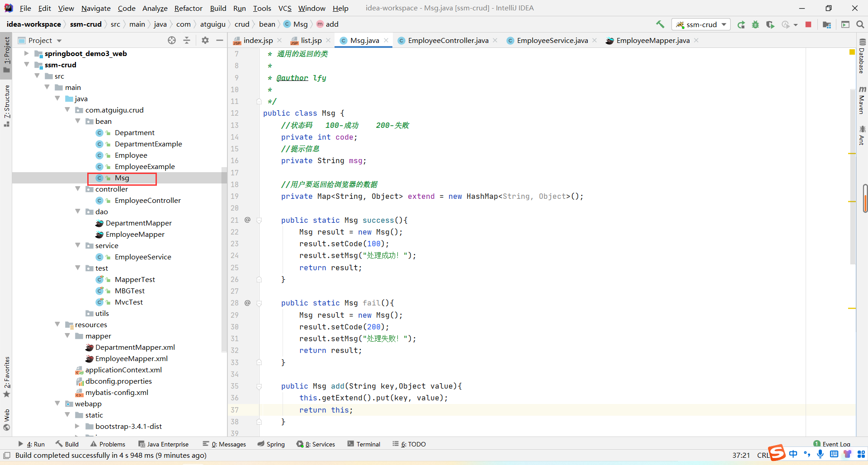Screen dimensions: 868x465
Task: Click the Run with Coverage icon
Action: tap(770, 24)
